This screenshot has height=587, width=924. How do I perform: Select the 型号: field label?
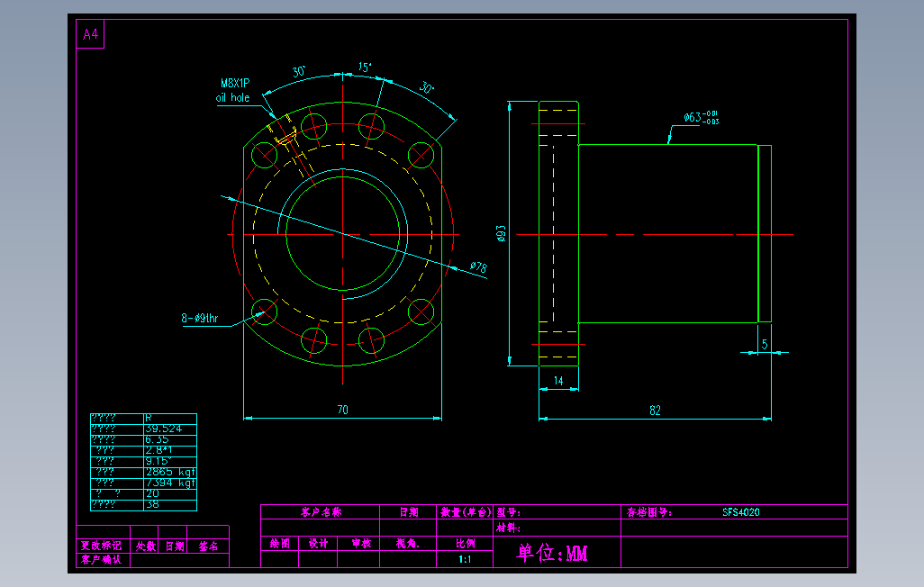click(x=508, y=512)
